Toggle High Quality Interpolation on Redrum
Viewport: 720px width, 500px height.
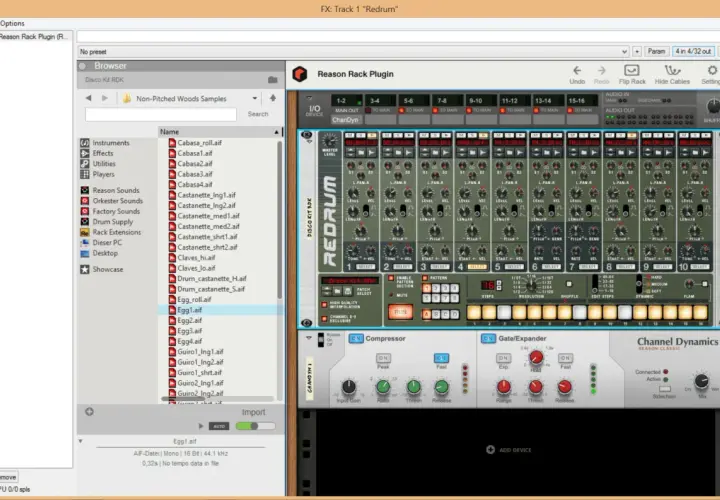pos(325,305)
